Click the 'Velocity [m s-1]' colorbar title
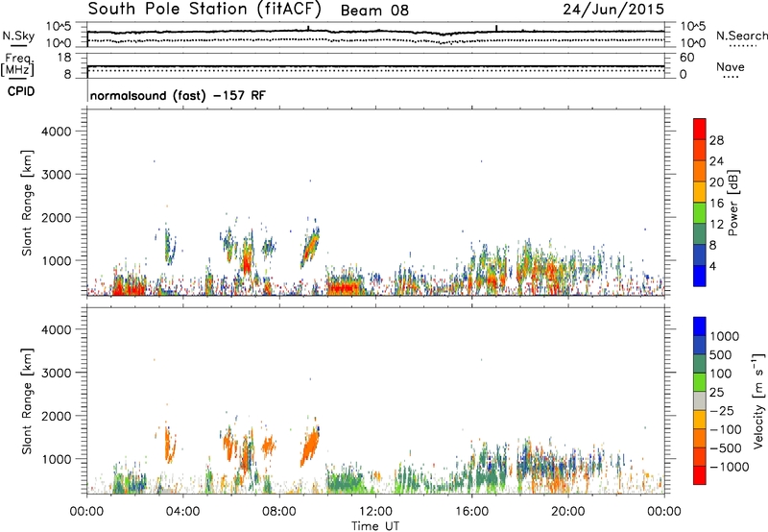 pos(758,399)
